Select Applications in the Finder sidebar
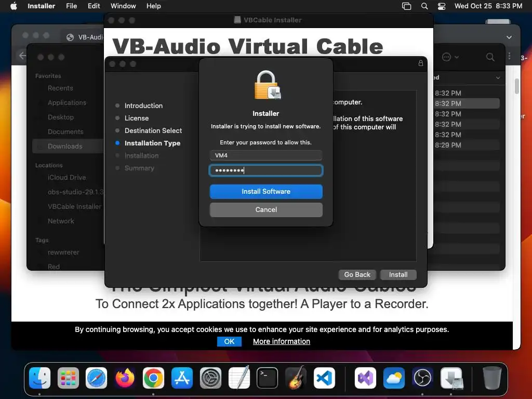The width and height of the screenshot is (532, 399). pyautogui.click(x=67, y=102)
